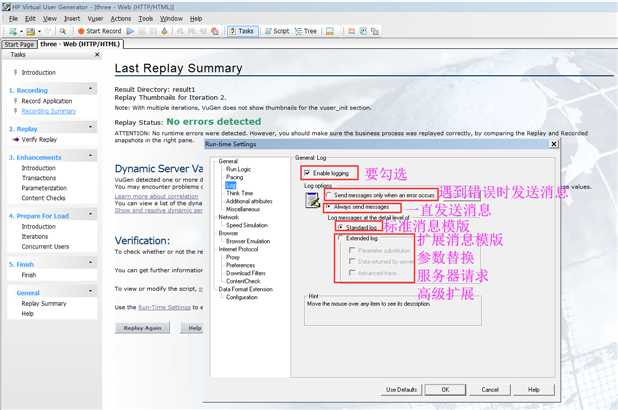
Task: Open the Vuser menu
Action: [95, 19]
